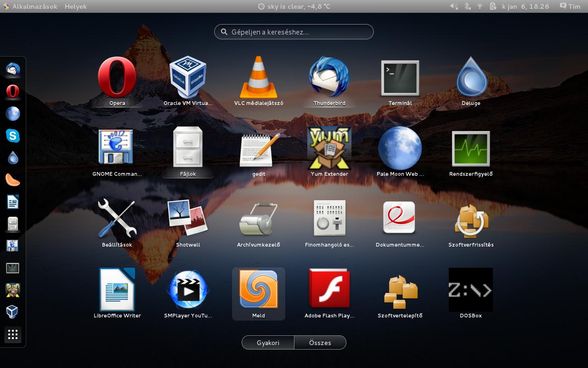Screen dimensions: 588x368
Task: Open Skype from the dock
Action: (x=13, y=136)
